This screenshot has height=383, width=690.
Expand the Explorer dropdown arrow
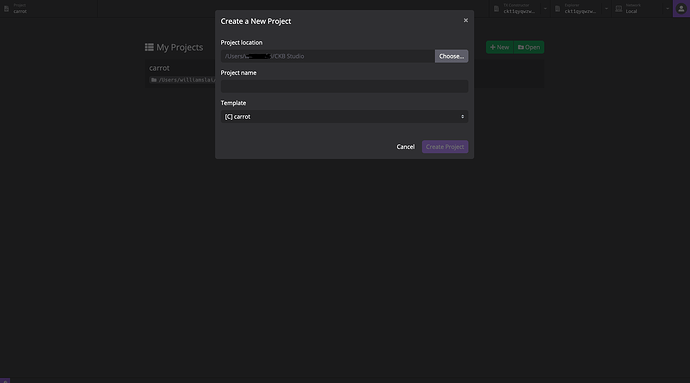[606, 9]
